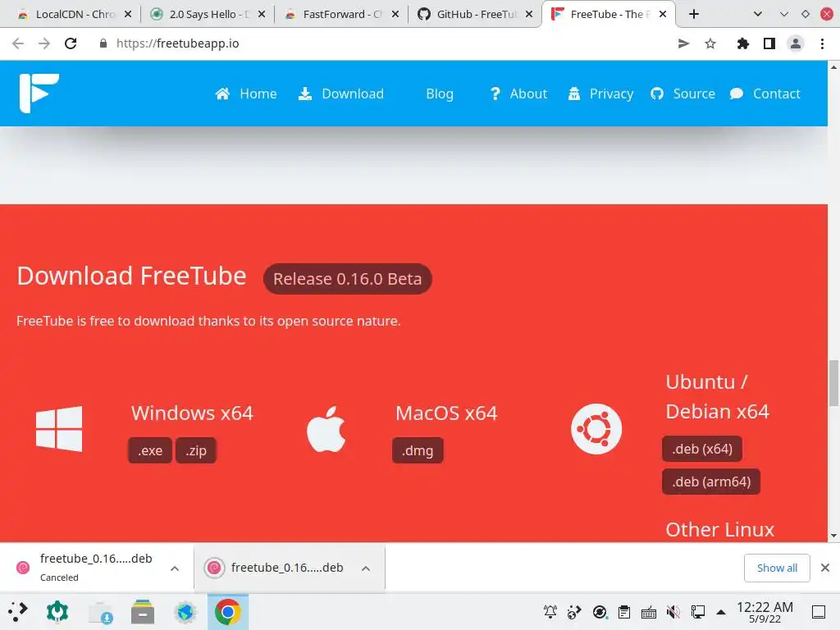Toggle the muted volume tray icon
Viewport: 840px width, 630px height.
pos(673,612)
